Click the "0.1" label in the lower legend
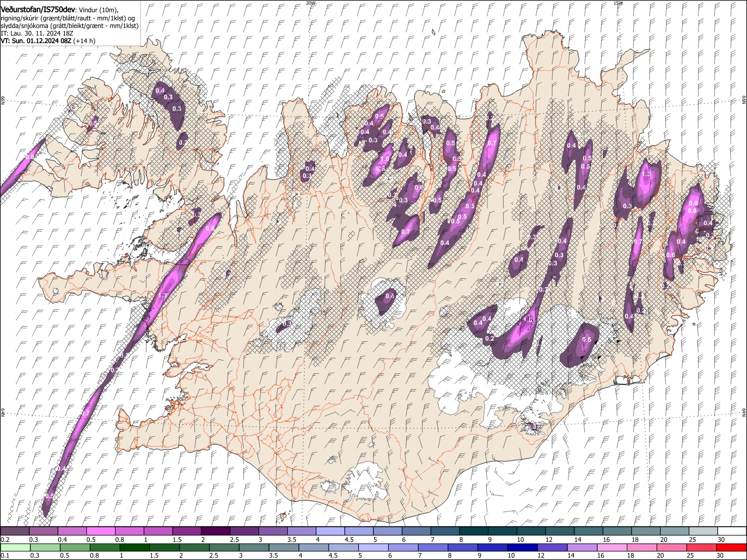Image resolution: width=747 pixels, height=560 pixels. [5, 555]
